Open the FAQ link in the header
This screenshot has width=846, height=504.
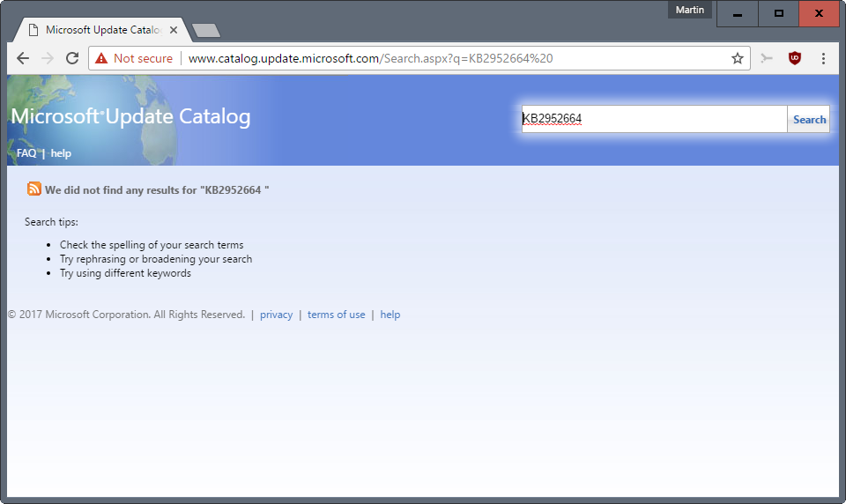click(x=26, y=153)
